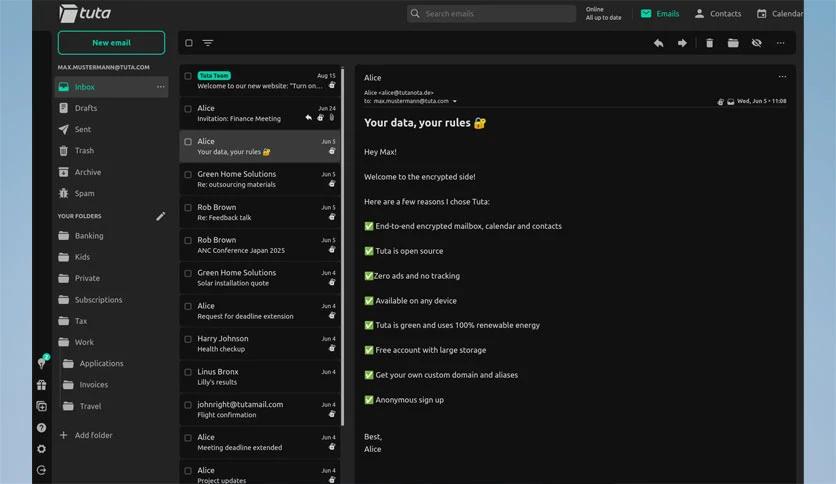
Task: Click the mail list scrollbar
Action: tap(342, 245)
